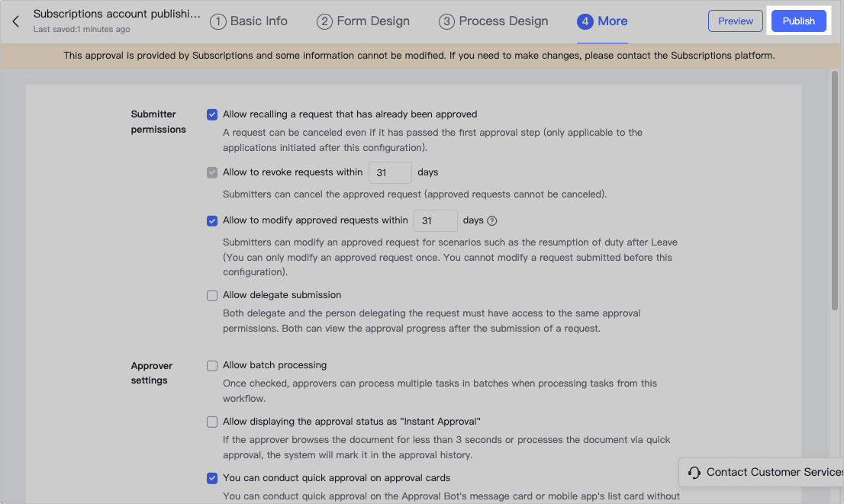Click the help icon beside modify days

(x=492, y=221)
